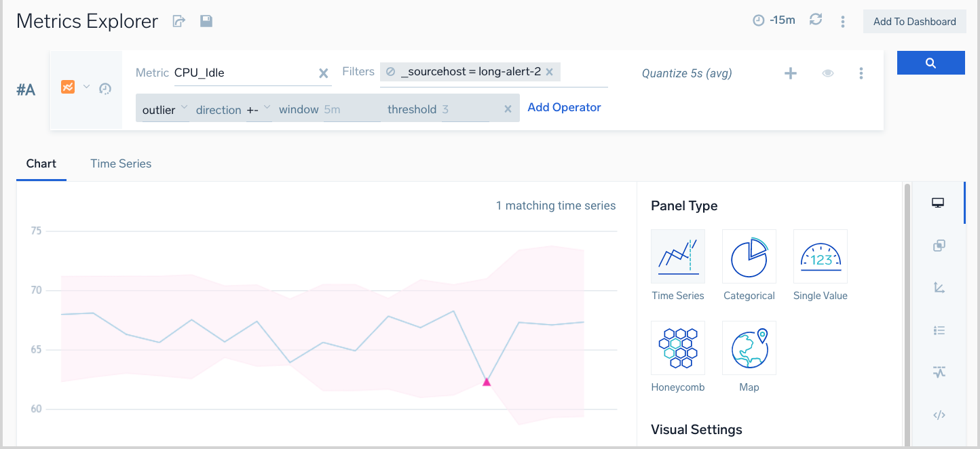Image resolution: width=980 pixels, height=449 pixels.
Task: Click the Add Operator link
Action: pos(564,107)
